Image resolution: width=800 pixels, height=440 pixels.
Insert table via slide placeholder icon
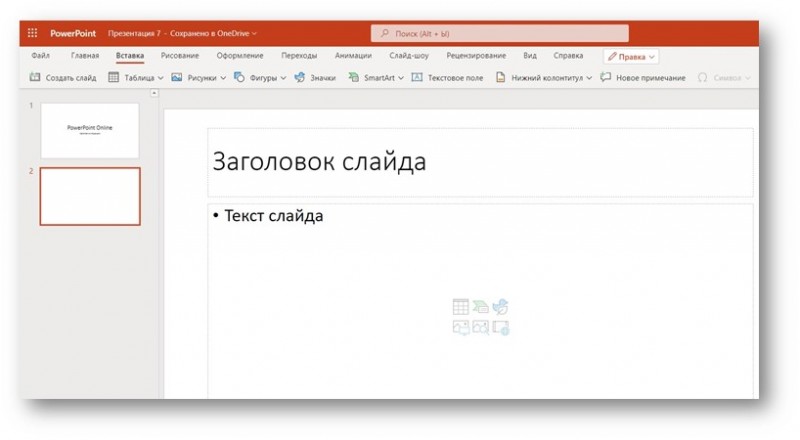(460, 307)
